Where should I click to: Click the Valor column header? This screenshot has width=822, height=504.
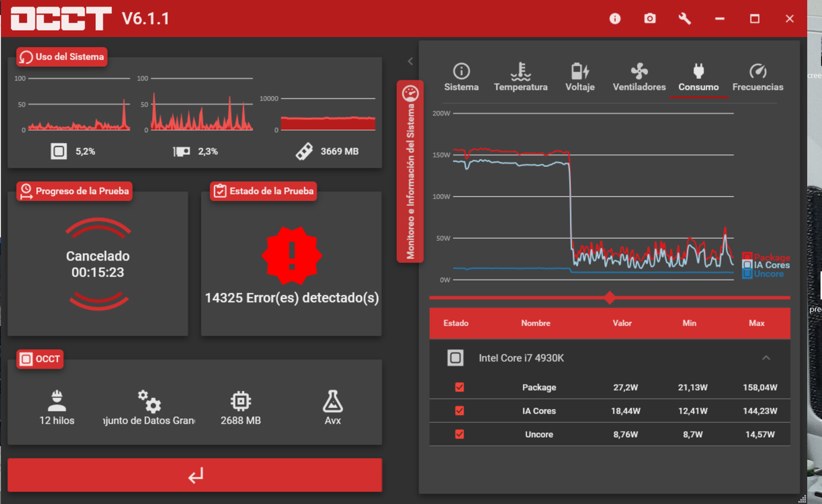point(622,323)
